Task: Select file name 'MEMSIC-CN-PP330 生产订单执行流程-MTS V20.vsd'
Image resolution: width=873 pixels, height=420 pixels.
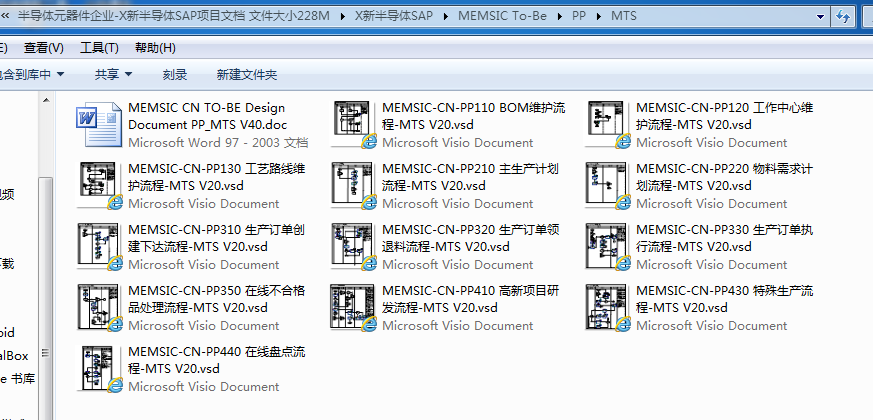Action: (725, 238)
